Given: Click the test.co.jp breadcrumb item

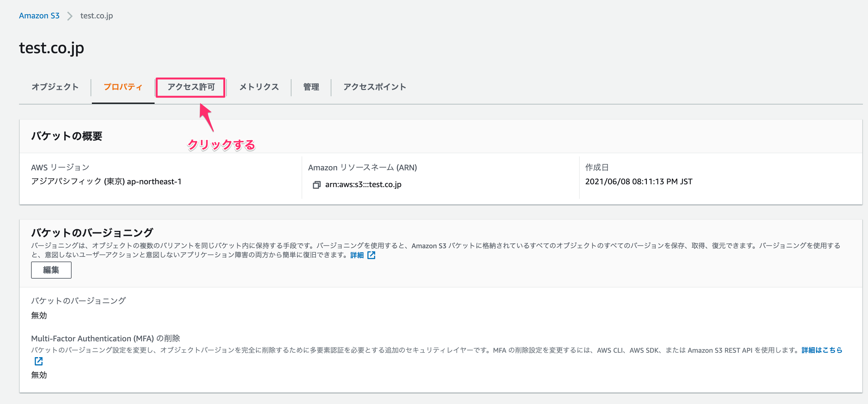Looking at the screenshot, I should click(x=96, y=15).
